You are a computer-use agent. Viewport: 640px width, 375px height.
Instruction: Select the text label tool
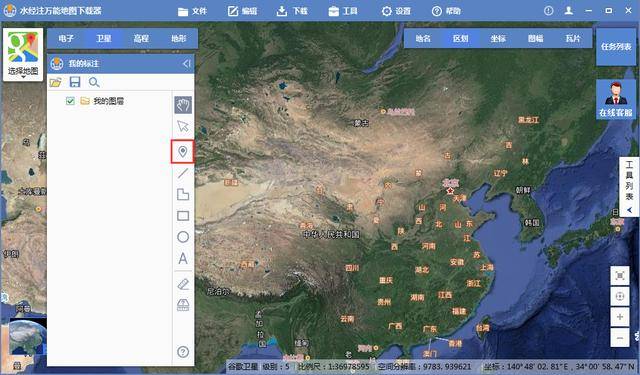coord(183,258)
